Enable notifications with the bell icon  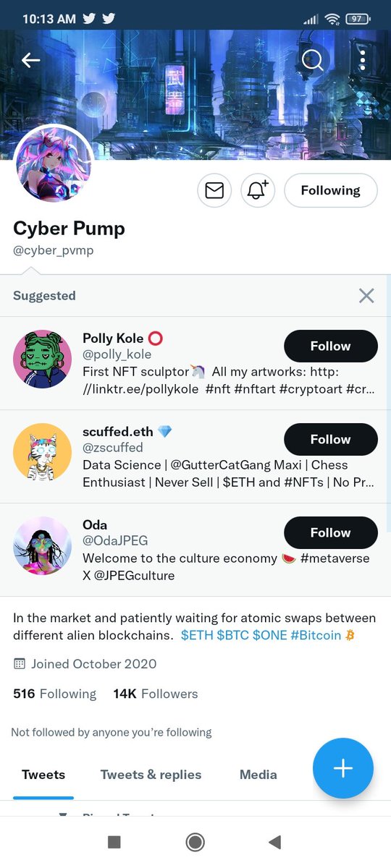(x=257, y=190)
